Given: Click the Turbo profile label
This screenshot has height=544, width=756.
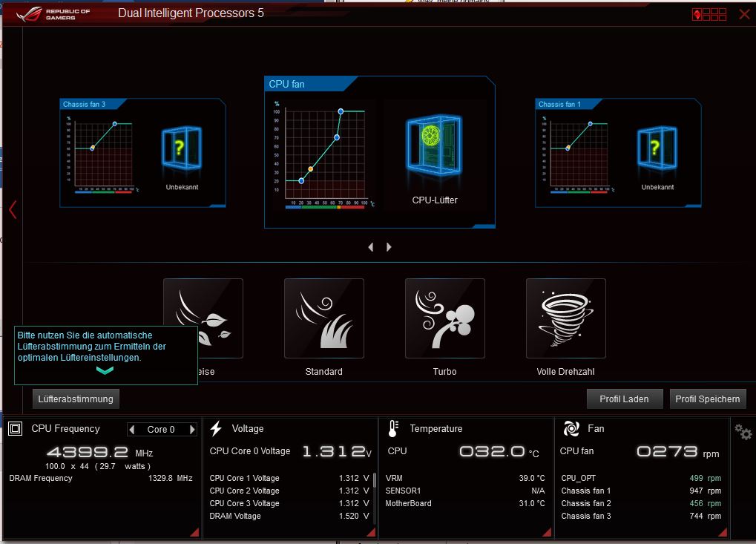Looking at the screenshot, I should (x=444, y=371).
